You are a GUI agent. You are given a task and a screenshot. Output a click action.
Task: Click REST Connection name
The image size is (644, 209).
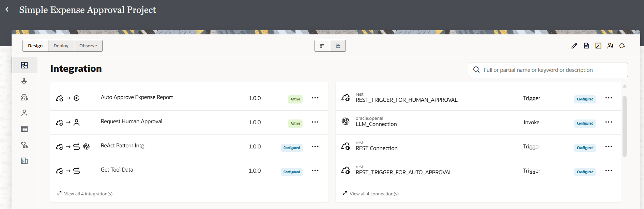click(377, 148)
